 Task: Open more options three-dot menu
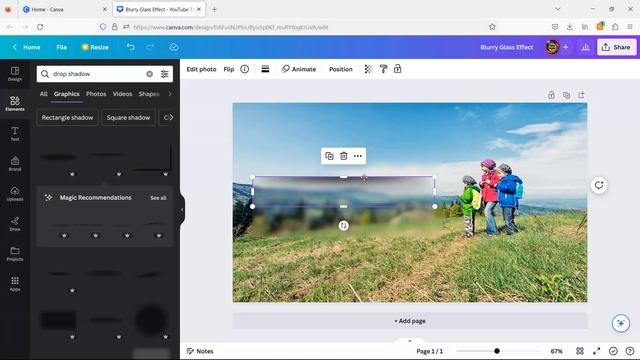coord(358,156)
